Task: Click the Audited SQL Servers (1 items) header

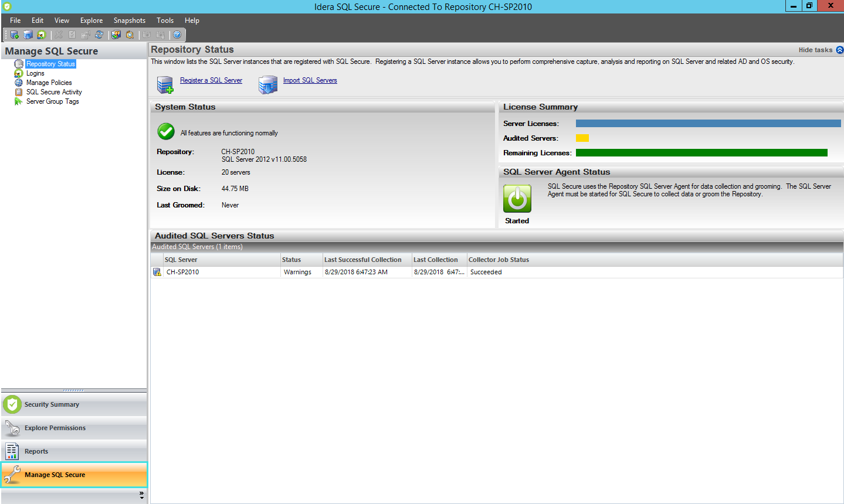Action: point(496,247)
